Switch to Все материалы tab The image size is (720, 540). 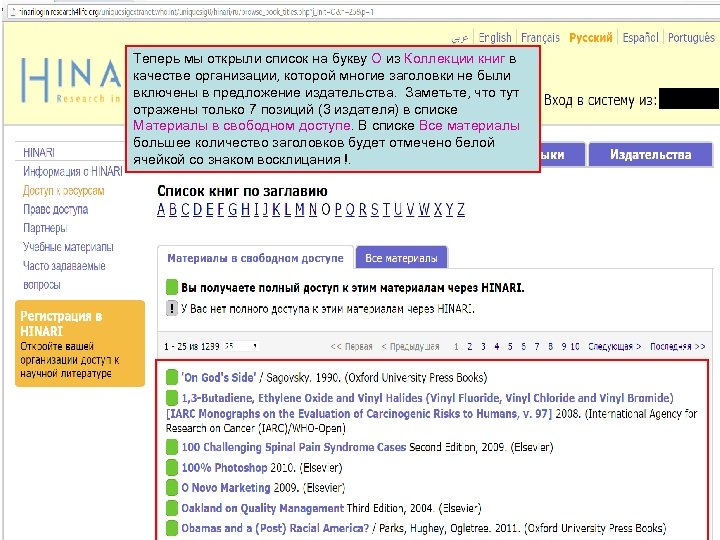[x=401, y=258]
